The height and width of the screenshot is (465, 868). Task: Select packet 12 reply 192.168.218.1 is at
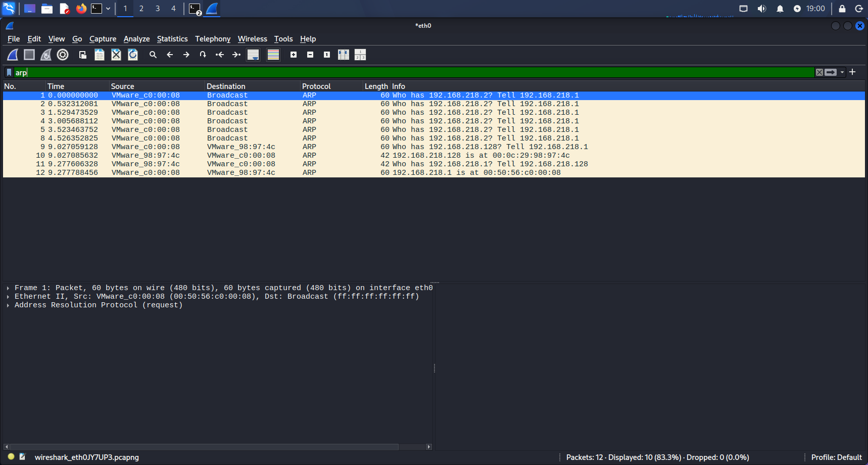[x=434, y=173]
